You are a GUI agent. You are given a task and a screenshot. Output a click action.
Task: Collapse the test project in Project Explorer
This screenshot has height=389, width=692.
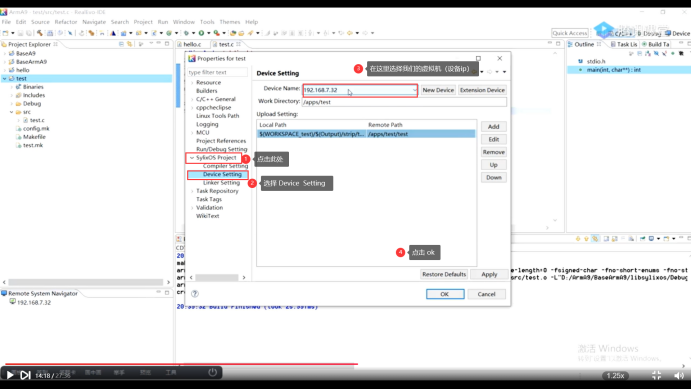[x=4, y=79]
